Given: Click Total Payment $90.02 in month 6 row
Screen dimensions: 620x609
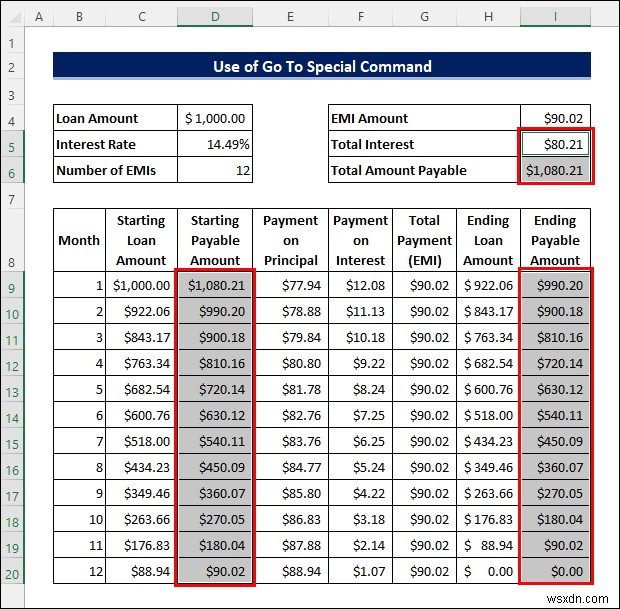Looking at the screenshot, I should [424, 415].
